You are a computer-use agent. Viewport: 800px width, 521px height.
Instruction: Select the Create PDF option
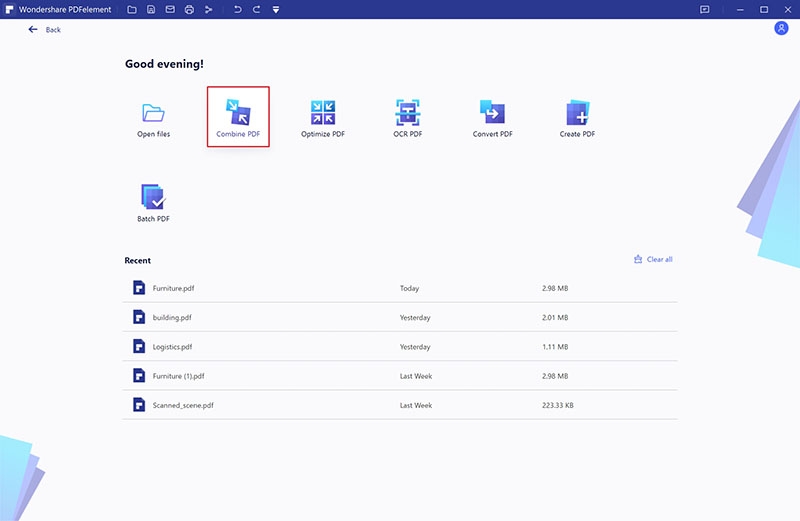[x=577, y=116]
